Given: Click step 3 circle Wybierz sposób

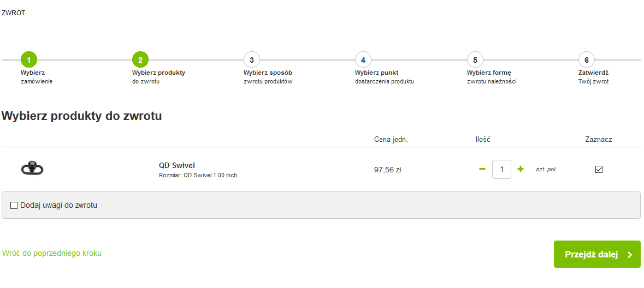Looking at the screenshot, I should pos(251,59).
